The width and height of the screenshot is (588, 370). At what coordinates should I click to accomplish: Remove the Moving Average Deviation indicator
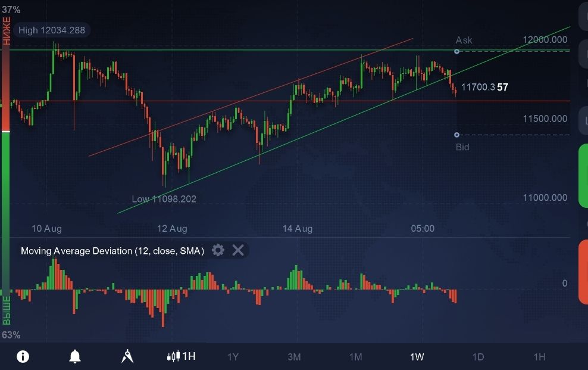click(238, 250)
